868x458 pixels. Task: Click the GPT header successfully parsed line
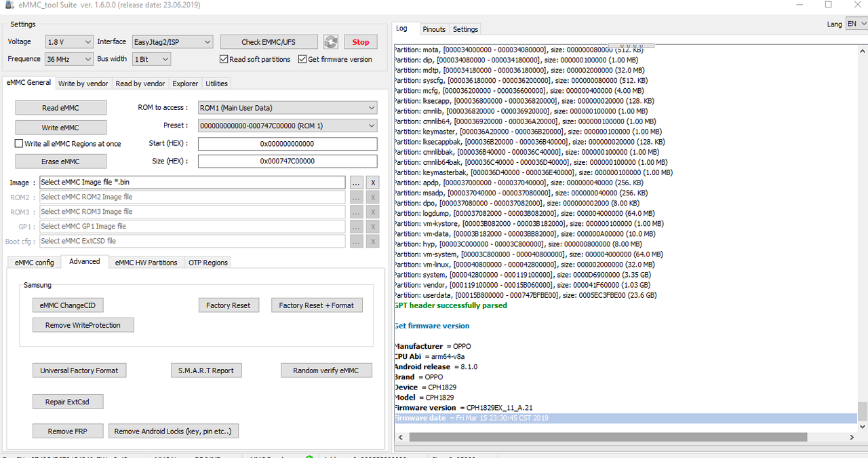point(450,305)
